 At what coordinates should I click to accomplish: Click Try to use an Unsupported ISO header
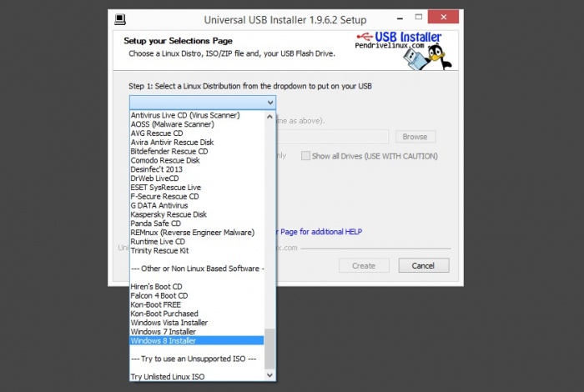point(197,359)
